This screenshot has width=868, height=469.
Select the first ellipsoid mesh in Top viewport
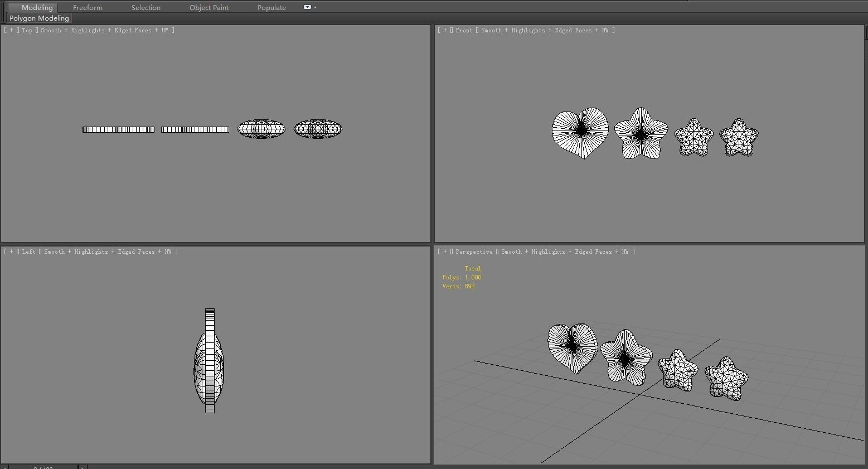click(261, 129)
